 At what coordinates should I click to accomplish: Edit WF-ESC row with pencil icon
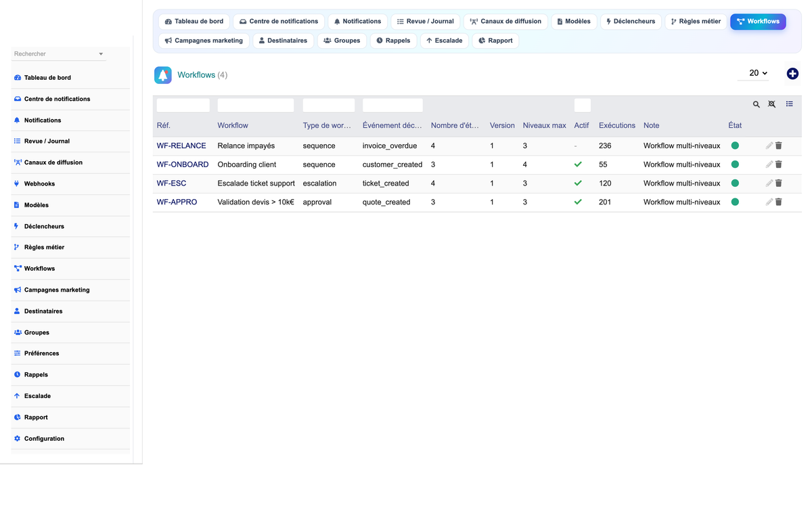(769, 183)
